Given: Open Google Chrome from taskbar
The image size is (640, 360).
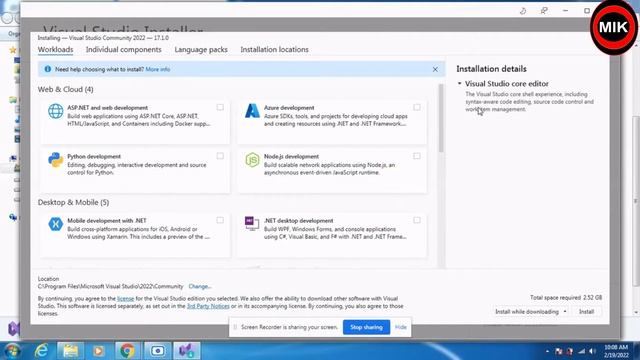Looking at the screenshot, I should click(x=127, y=350).
